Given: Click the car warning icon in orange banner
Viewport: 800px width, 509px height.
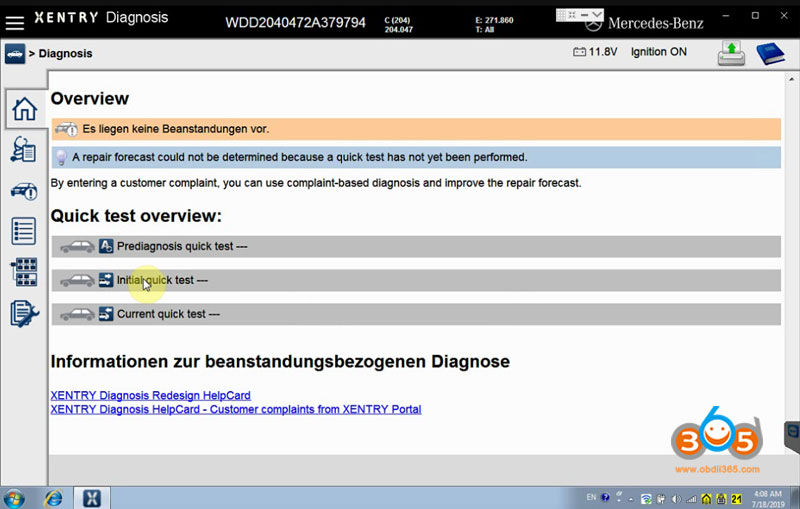Looking at the screenshot, I should click(66, 129).
